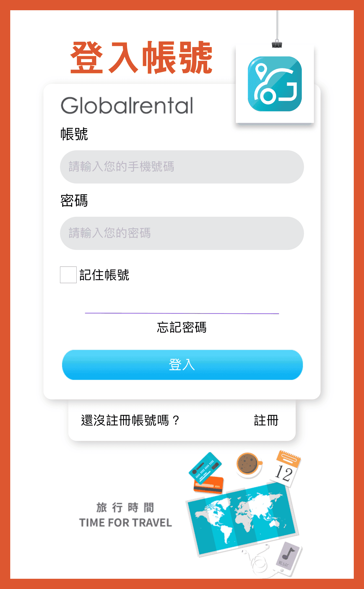Click the 註冊 link
This screenshot has width=364, height=589.
pos(266,420)
